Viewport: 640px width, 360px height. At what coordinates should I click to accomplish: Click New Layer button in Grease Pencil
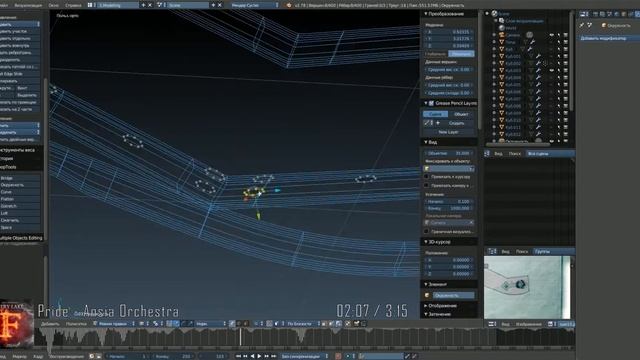449,132
